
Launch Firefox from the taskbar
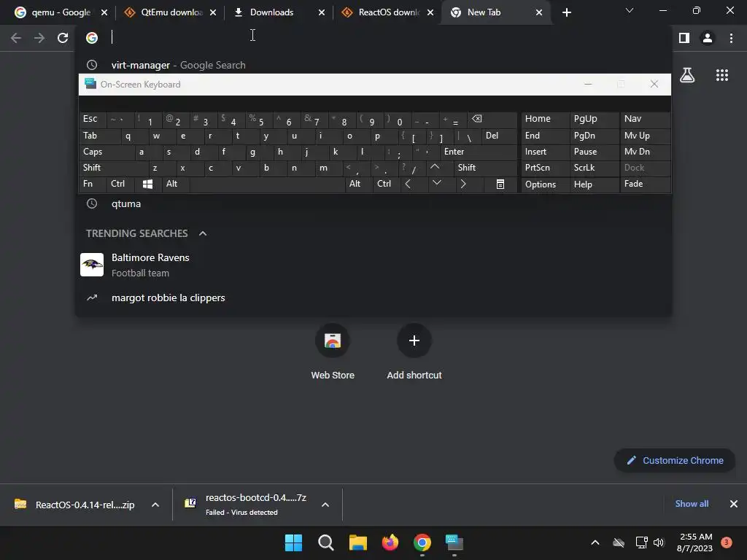pyautogui.click(x=390, y=542)
